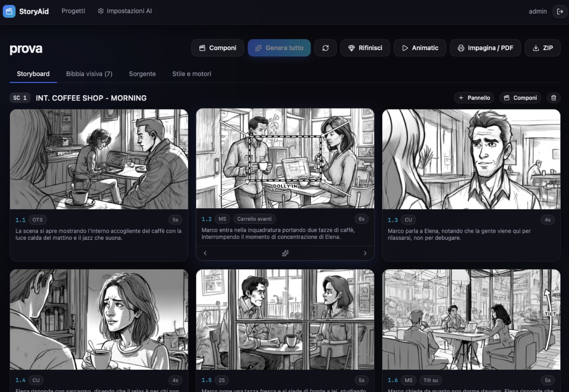
Task: Open the Sorgente tab
Action: point(142,74)
